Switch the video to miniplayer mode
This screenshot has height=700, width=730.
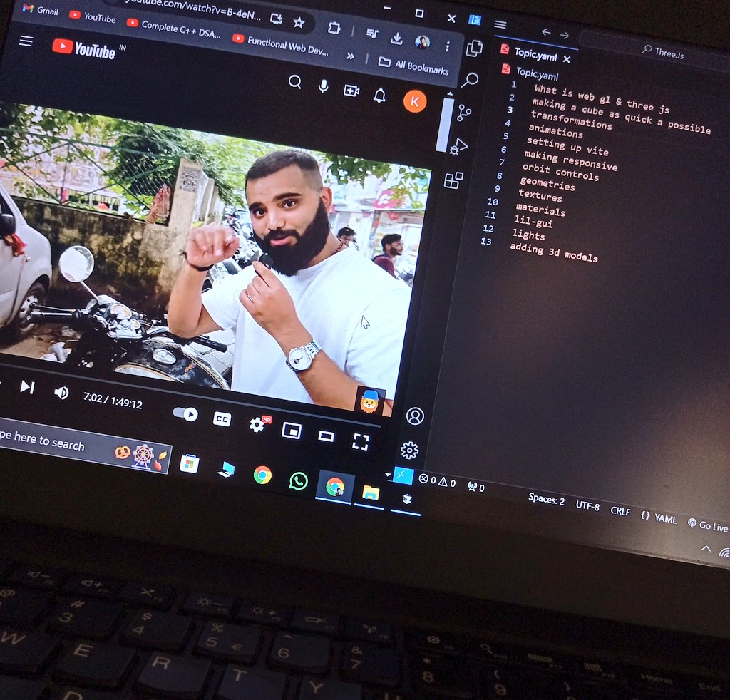(292, 431)
